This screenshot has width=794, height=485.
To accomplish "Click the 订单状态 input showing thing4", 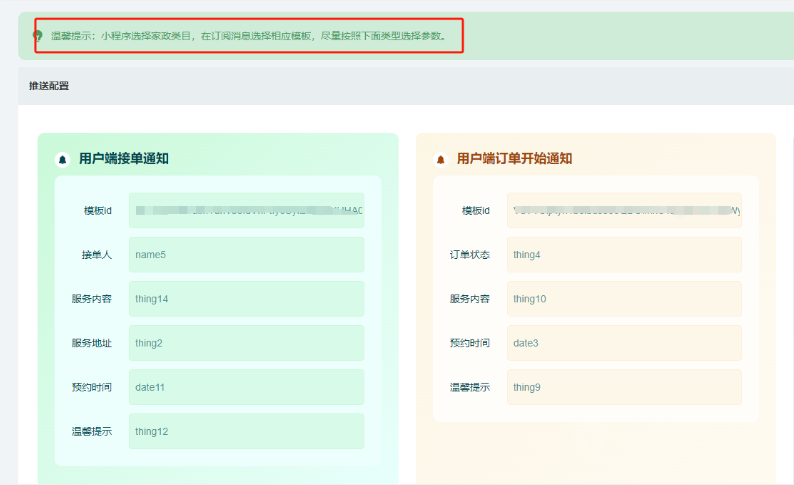I will pyautogui.click(x=624, y=255).
